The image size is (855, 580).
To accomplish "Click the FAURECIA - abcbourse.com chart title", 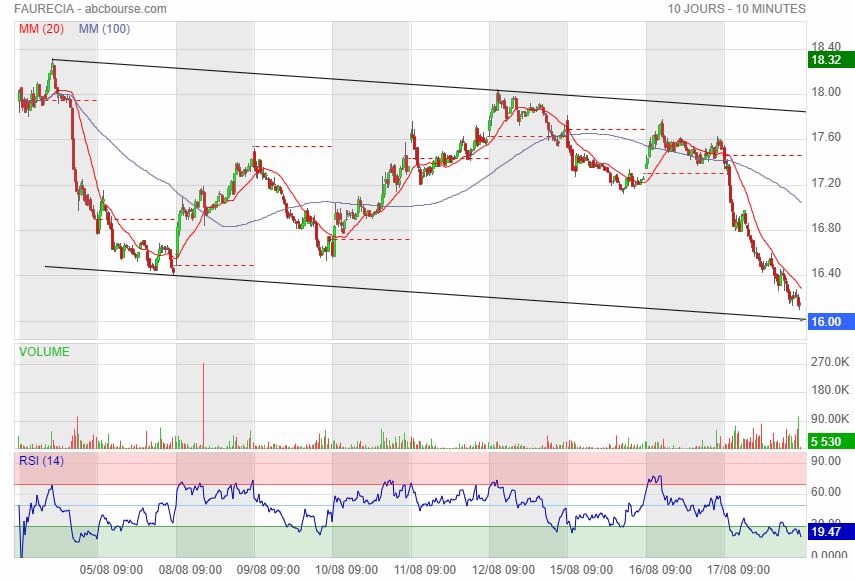I will coord(90,9).
